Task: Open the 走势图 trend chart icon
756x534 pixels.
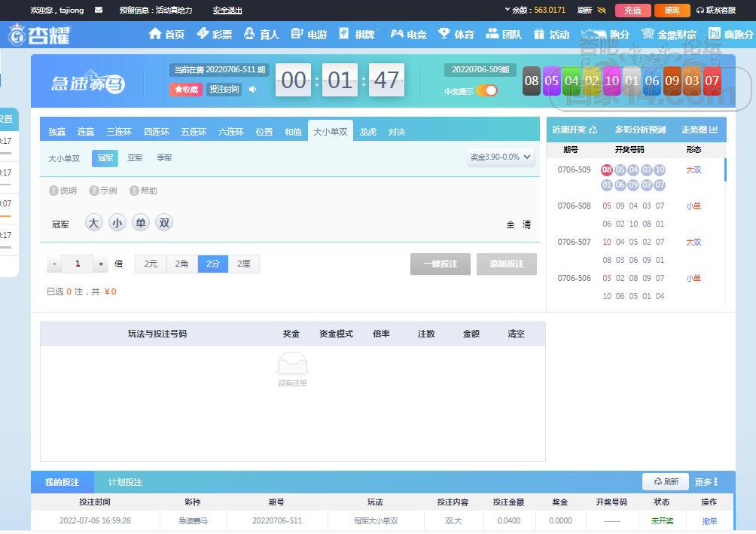Action: tap(713, 130)
